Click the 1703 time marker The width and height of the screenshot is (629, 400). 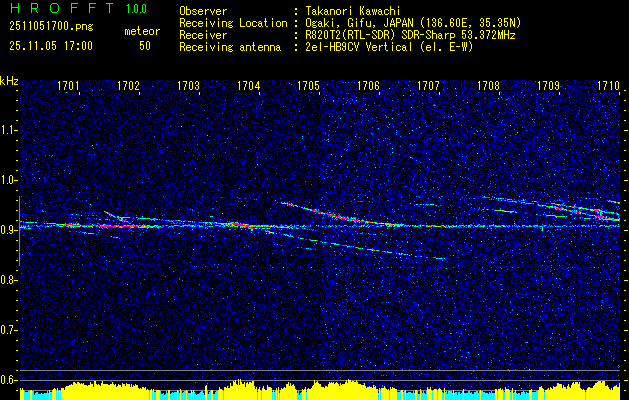coord(189,86)
